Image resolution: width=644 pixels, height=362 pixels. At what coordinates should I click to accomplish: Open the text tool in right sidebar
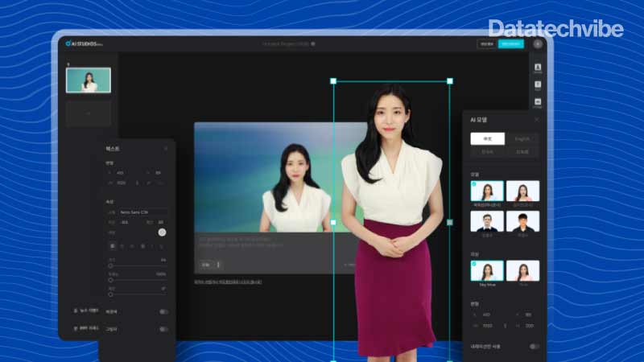click(x=538, y=85)
